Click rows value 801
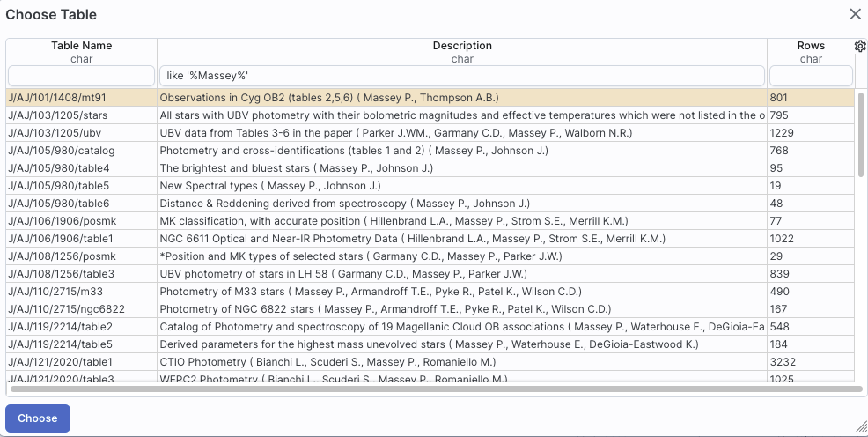Image resolution: width=868 pixels, height=437 pixels. (778, 98)
